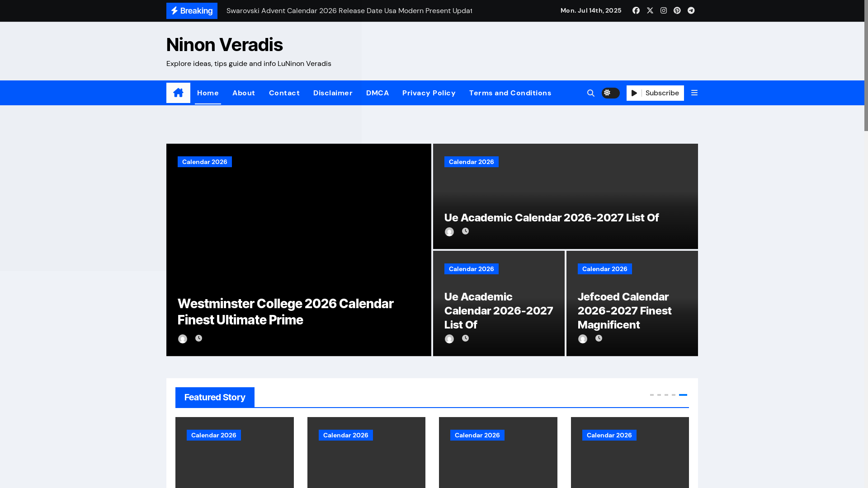Click clock icon under wide Ue Academic headline
Image resolution: width=868 pixels, height=488 pixels.
465,231
